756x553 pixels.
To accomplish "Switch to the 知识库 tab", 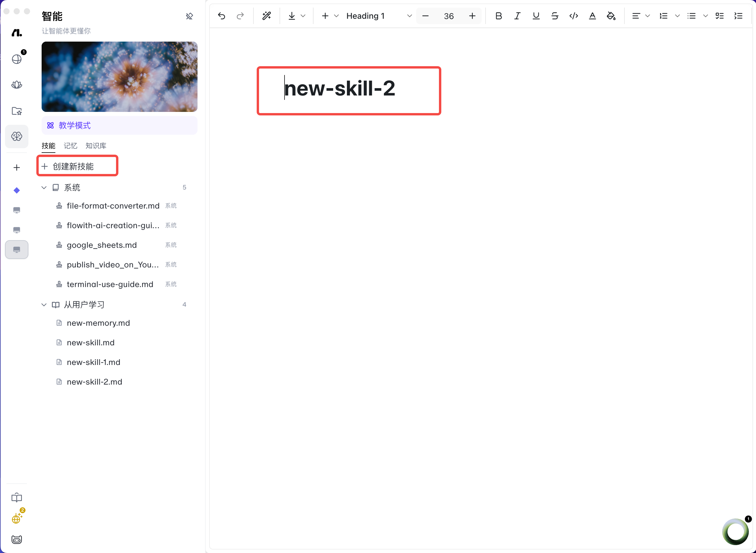I will coord(96,146).
